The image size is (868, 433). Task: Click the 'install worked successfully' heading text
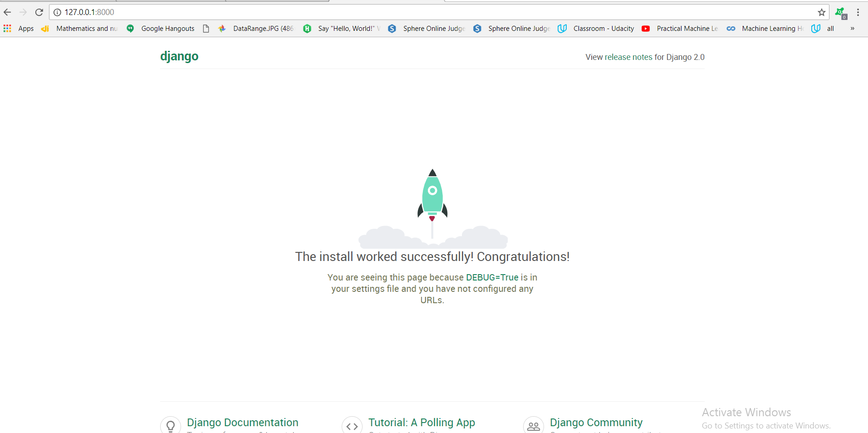click(432, 257)
